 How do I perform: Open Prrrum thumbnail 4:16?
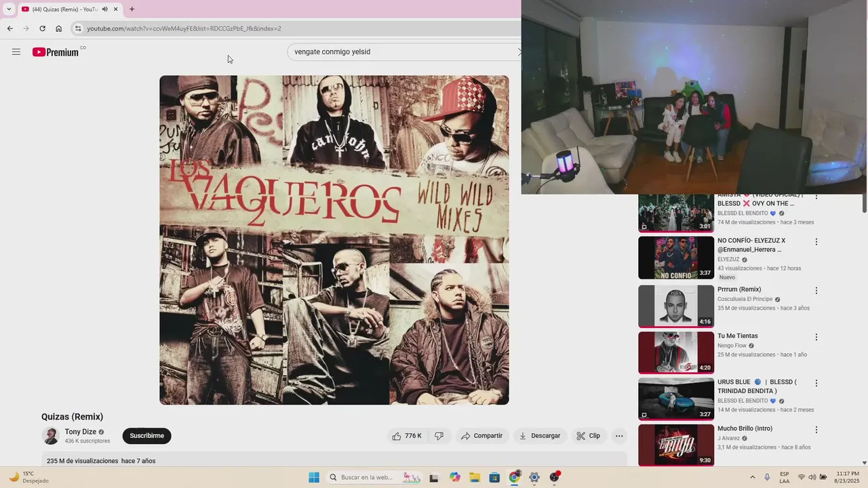676,306
